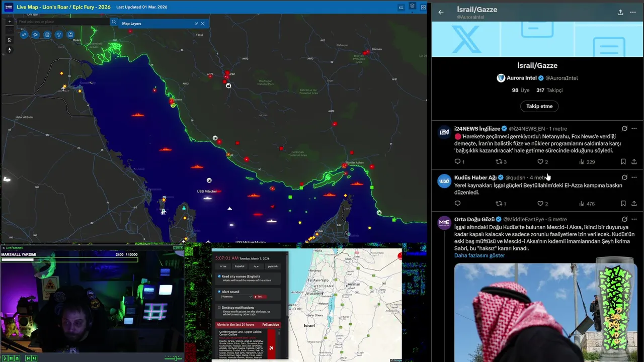The width and height of the screenshot is (644, 362).
Task: Open the grid icon in map header
Action: [423, 7]
